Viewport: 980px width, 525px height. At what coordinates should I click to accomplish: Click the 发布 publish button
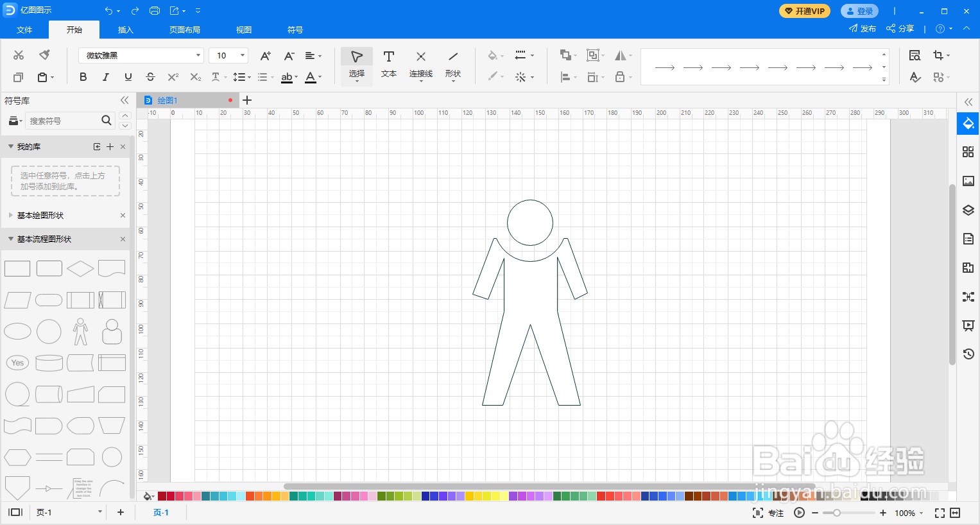[x=863, y=29]
